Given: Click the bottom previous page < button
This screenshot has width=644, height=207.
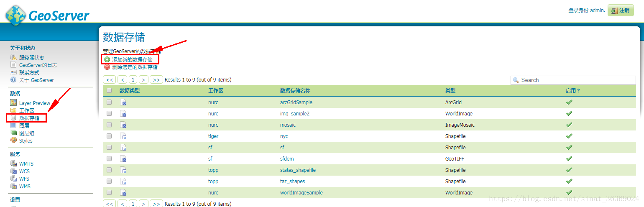Looking at the screenshot, I should click(123, 204).
